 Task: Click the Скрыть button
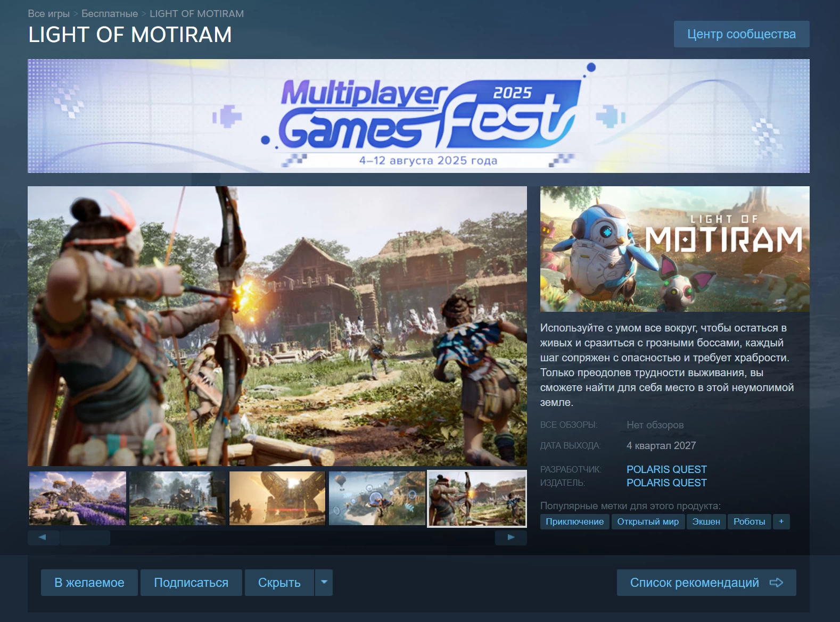[x=279, y=583]
